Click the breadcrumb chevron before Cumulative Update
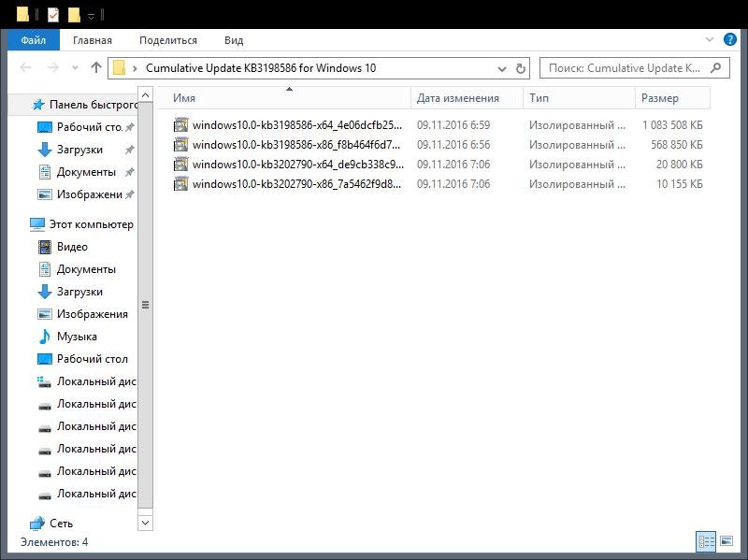748x560 pixels. [x=135, y=68]
